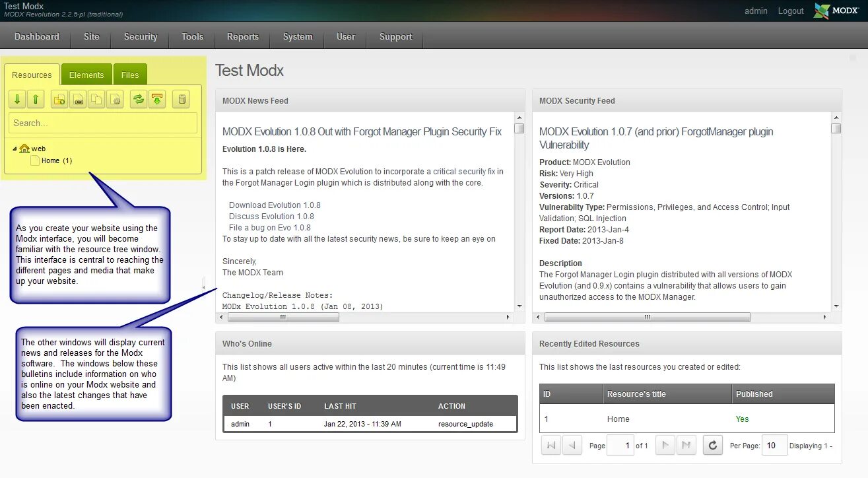
Task: Go to previous page of Recently Edited Resources
Action: coord(572,446)
